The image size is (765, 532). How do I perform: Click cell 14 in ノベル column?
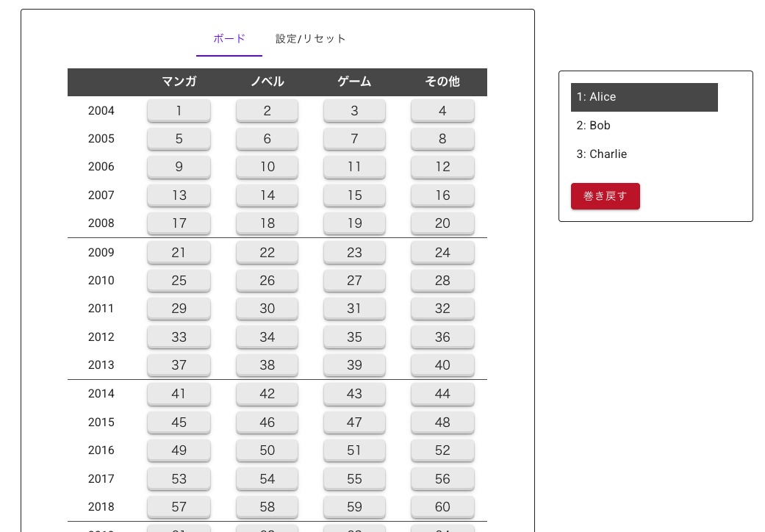267,195
